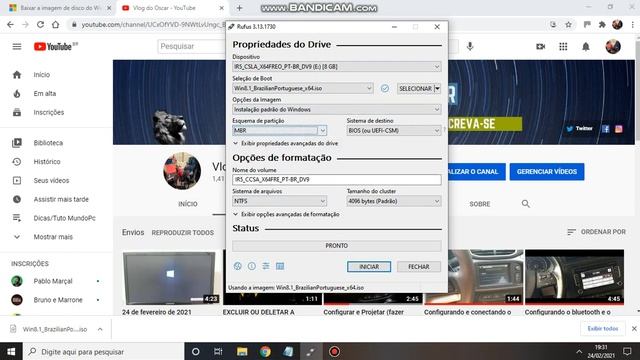
Task: Open Sistema de arquivos NTFS dropdown
Action: (280, 201)
